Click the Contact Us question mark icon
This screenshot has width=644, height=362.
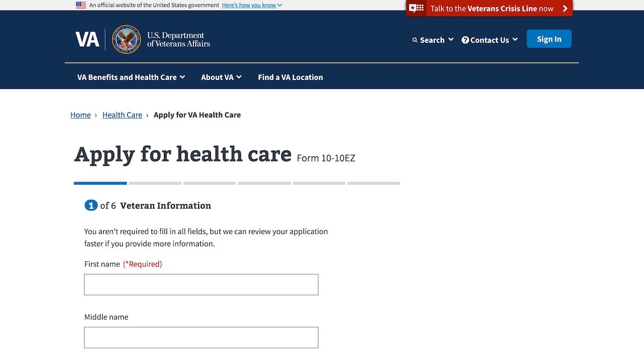coord(465,40)
